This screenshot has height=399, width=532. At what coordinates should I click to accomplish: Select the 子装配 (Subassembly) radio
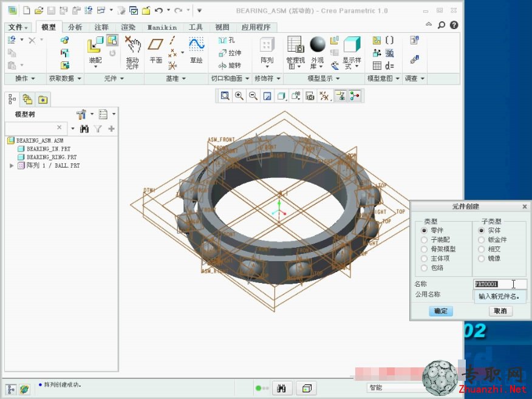click(x=424, y=240)
